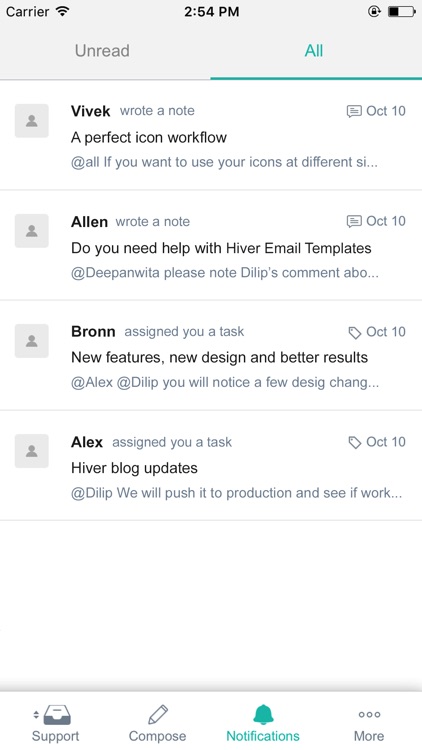Open Vivek's avatar placeholder

click(32, 121)
